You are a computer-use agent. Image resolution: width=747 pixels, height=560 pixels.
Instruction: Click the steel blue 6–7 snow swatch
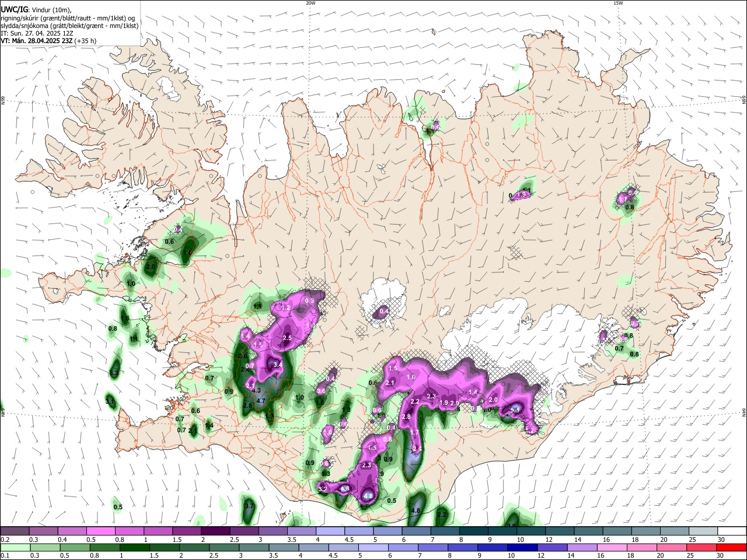(x=417, y=531)
